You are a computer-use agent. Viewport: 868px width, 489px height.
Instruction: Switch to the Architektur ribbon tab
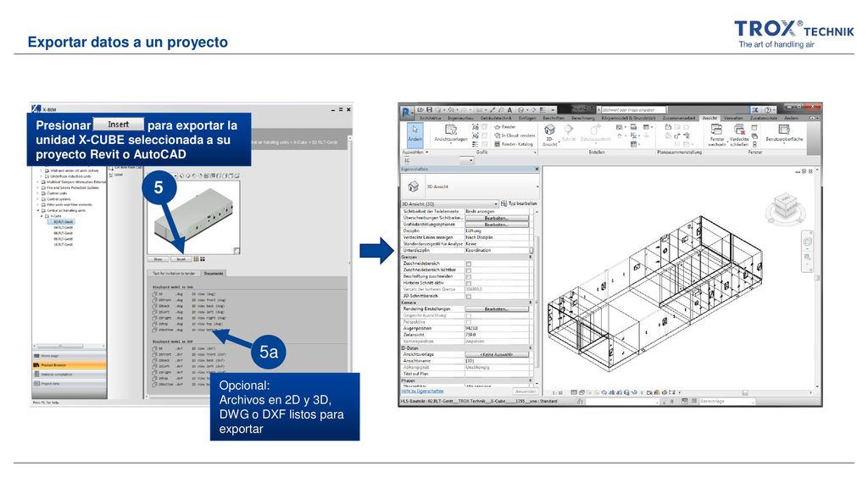pyautogui.click(x=430, y=119)
